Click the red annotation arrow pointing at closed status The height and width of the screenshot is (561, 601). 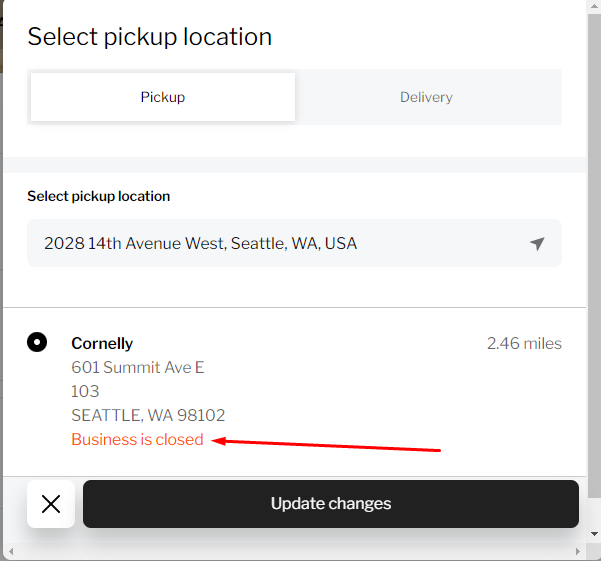click(x=330, y=445)
